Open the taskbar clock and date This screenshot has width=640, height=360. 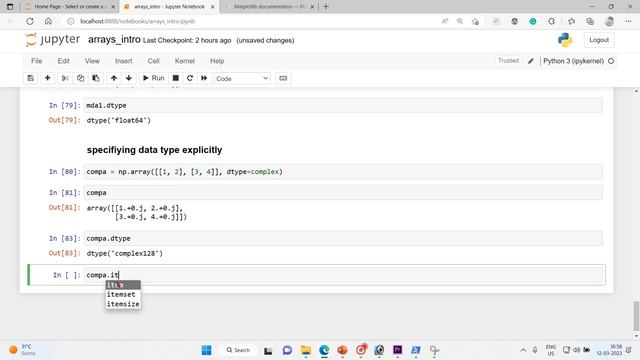pos(609,350)
